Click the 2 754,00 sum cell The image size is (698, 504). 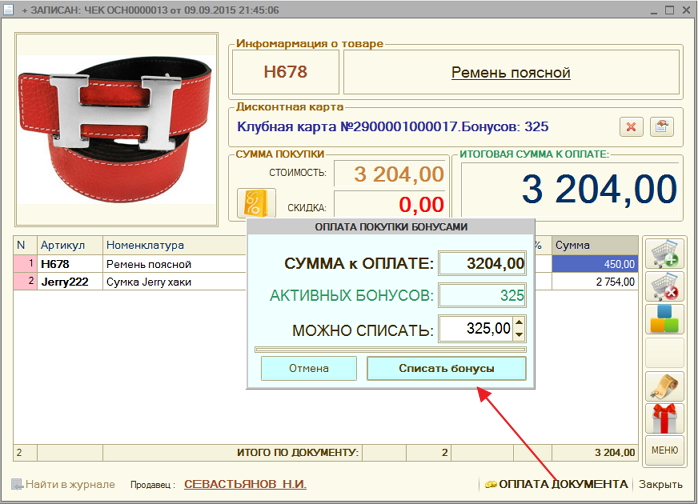[595, 281]
